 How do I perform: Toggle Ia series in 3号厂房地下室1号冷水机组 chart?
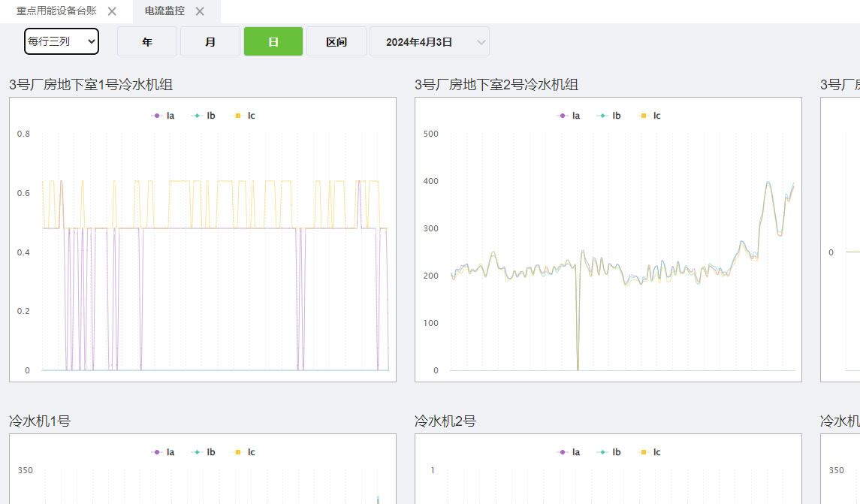(163, 116)
